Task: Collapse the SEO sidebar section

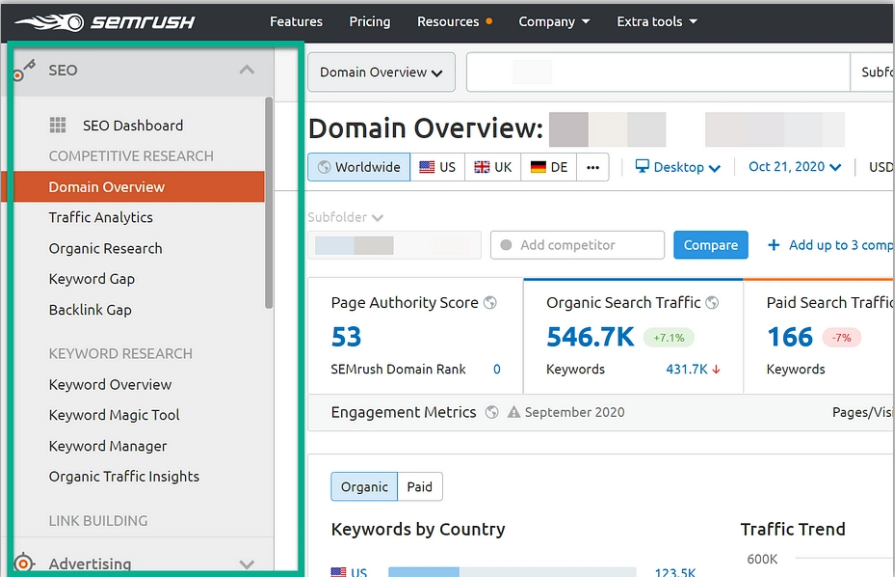Action: point(247,70)
